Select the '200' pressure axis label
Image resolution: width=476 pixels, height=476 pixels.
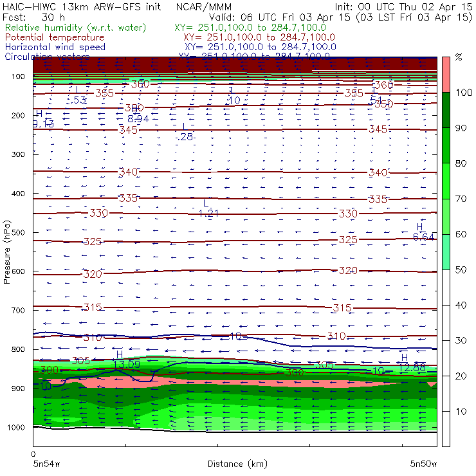tap(18, 115)
